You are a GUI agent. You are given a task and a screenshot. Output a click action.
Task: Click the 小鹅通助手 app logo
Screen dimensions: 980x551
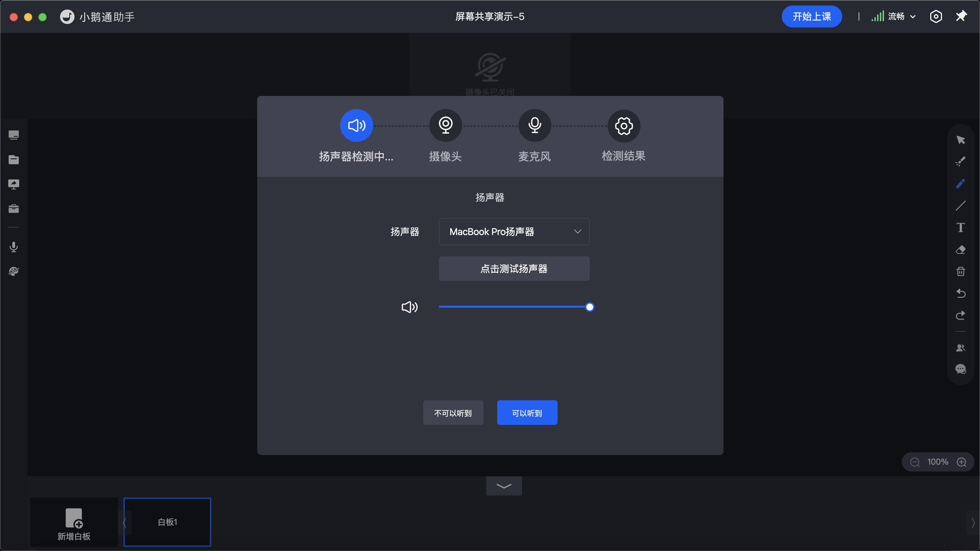pyautogui.click(x=67, y=17)
